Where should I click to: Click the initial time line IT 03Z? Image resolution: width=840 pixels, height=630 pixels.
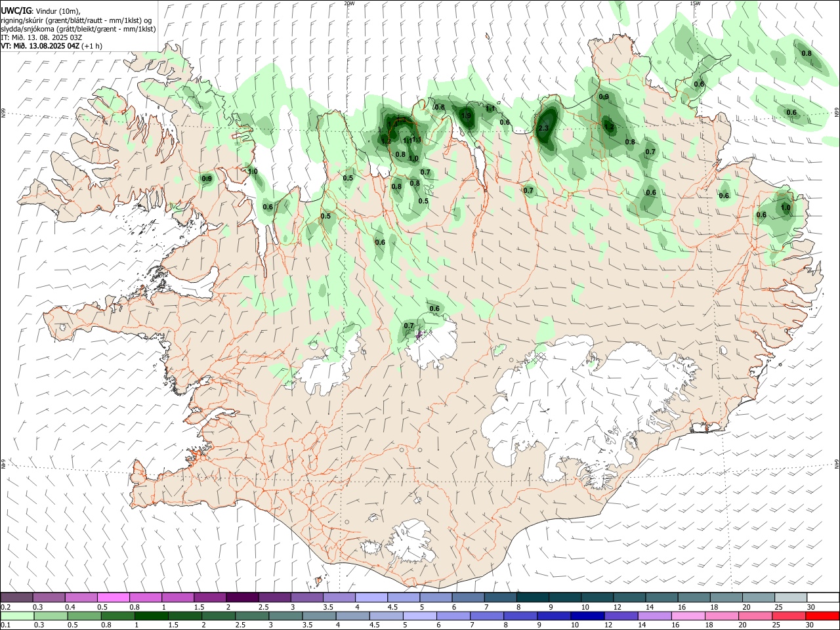[x=41, y=37]
